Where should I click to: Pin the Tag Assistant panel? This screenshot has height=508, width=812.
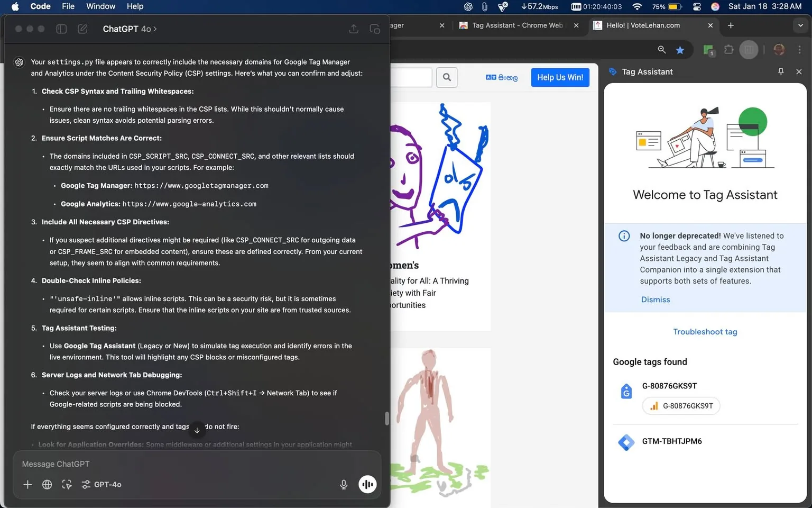pos(780,71)
